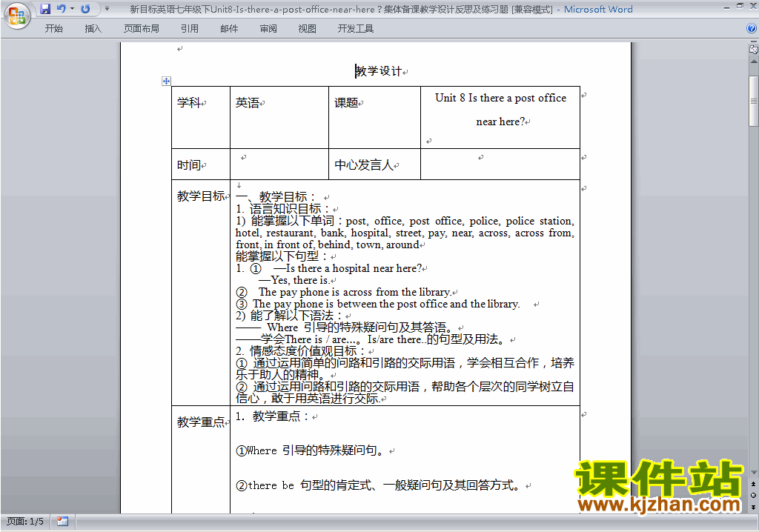Open the 开始 ribbon tab
Viewport: 759px width, 532px height.
click(53, 29)
